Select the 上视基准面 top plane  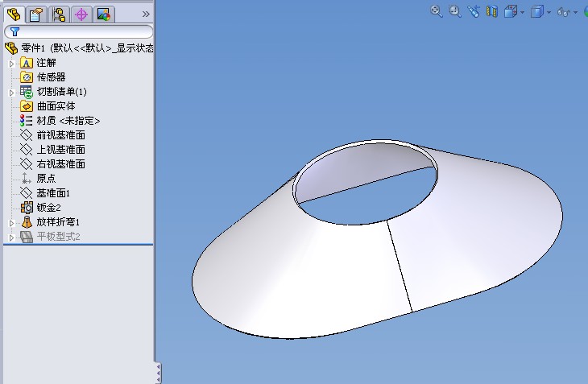click(x=52, y=150)
